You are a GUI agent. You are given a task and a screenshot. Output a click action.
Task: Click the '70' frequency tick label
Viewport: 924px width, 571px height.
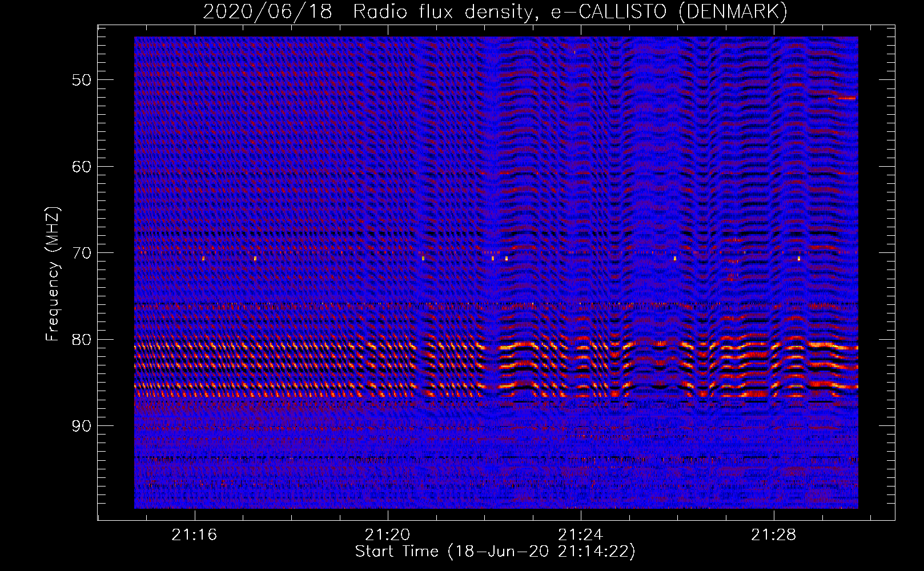pyautogui.click(x=82, y=253)
